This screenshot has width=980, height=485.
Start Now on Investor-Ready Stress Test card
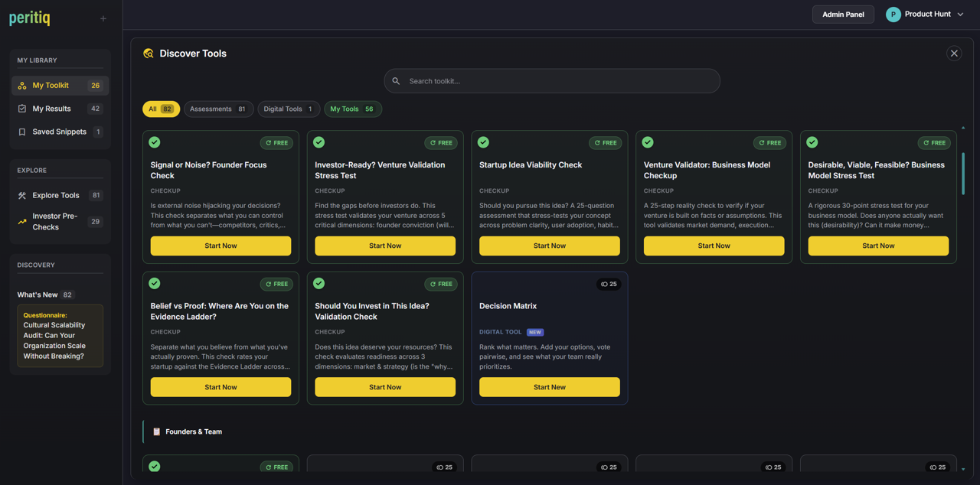(x=385, y=246)
